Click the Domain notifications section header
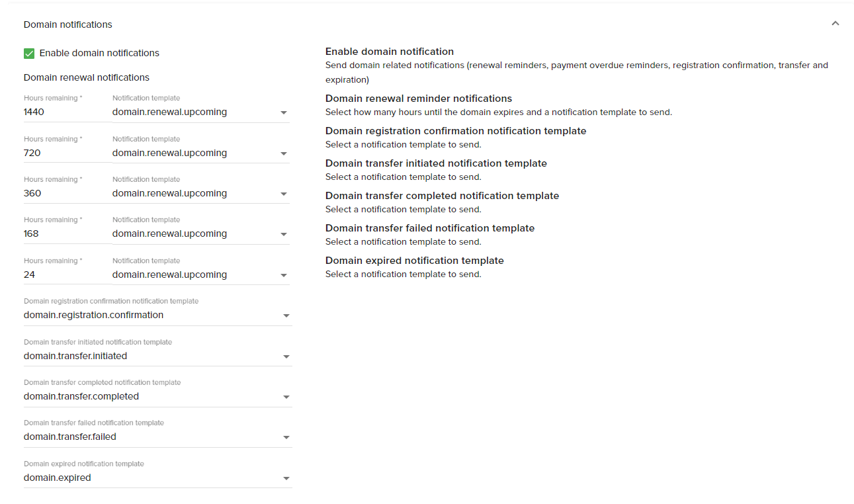The image size is (854, 504). tap(68, 24)
